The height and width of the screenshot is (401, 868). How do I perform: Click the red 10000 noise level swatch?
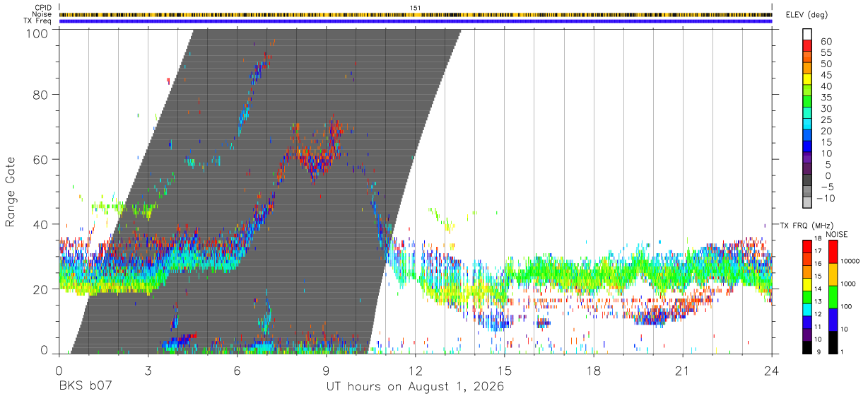(x=833, y=252)
